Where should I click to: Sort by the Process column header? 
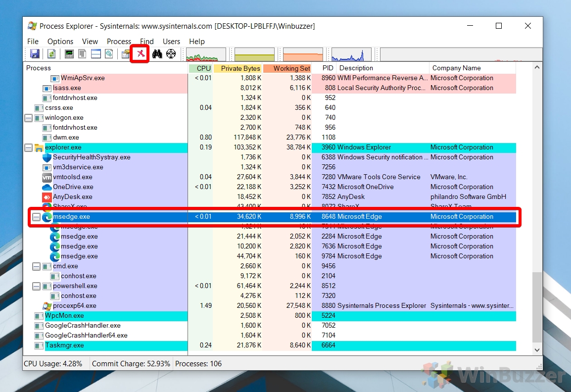[x=105, y=68]
